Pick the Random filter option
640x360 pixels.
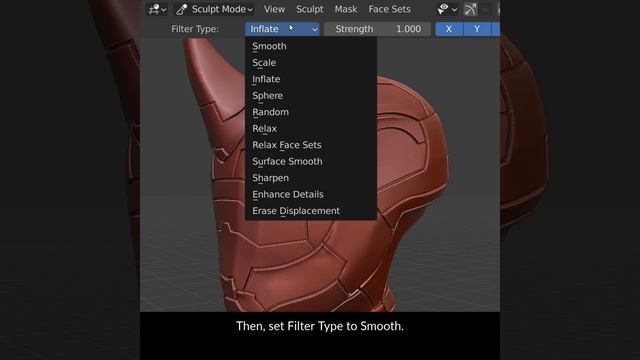tap(310, 112)
